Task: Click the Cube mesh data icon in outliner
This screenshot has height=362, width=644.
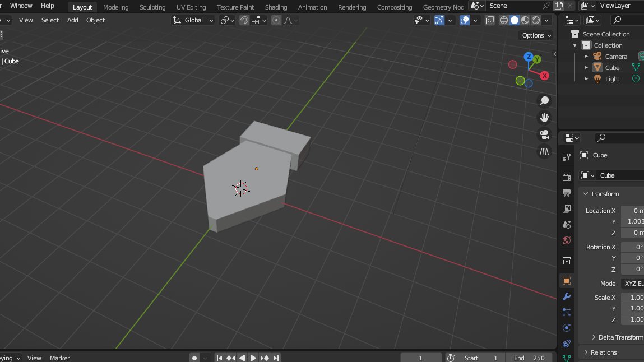Action: coord(636,68)
